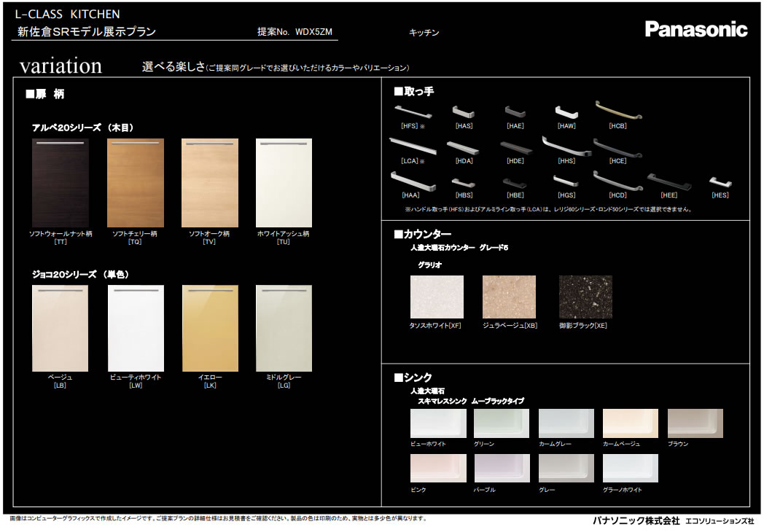Select the small HBS handle
Screen dimensions: 764x532
[x=464, y=183]
